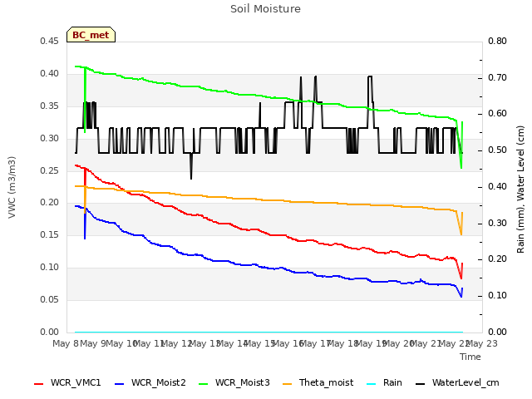The height and width of the screenshot is (399, 532).
Task: Click the green WCR_Moist3 legend swatch
Action: 203,384
